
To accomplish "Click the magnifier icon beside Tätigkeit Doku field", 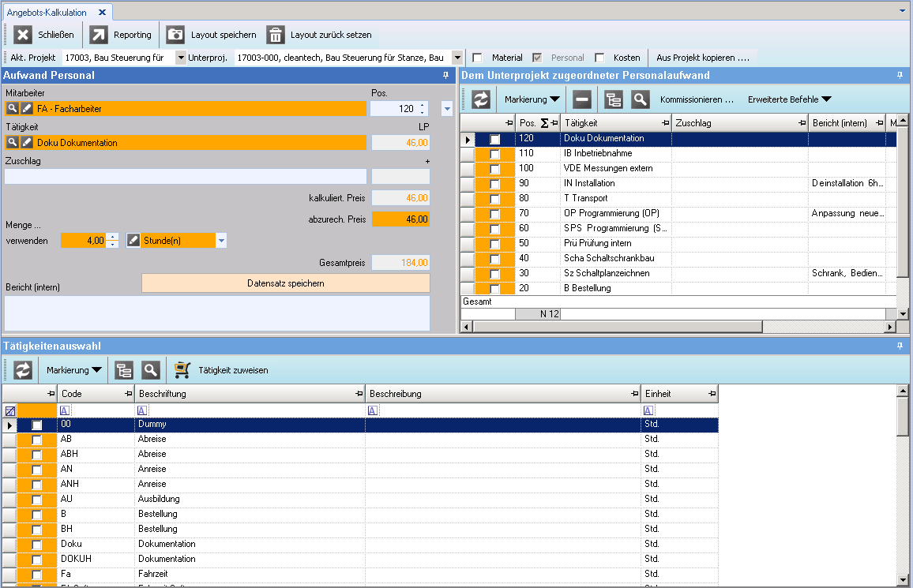I will [x=13, y=143].
